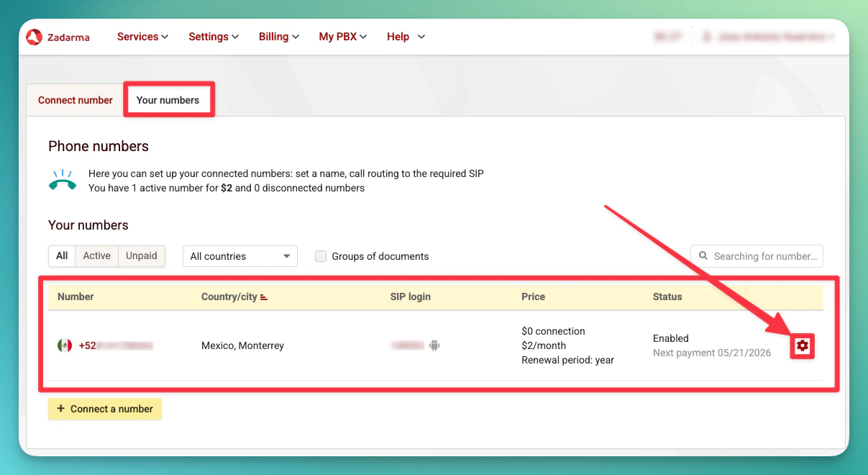868x475 pixels.
Task: Open the Services menu
Action: click(x=142, y=37)
